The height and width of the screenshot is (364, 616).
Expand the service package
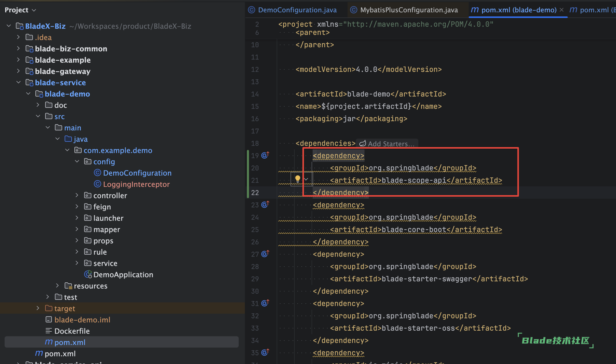tap(77, 263)
